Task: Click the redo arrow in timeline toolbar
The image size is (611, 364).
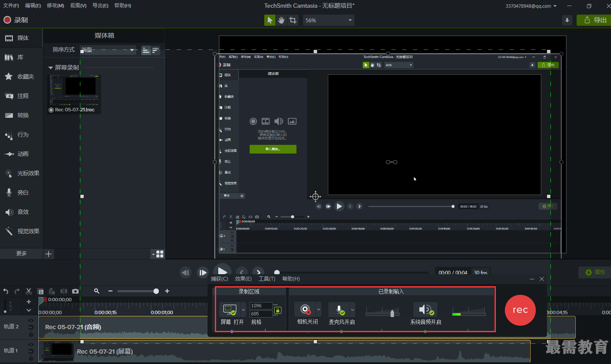Action: pyautogui.click(x=17, y=291)
